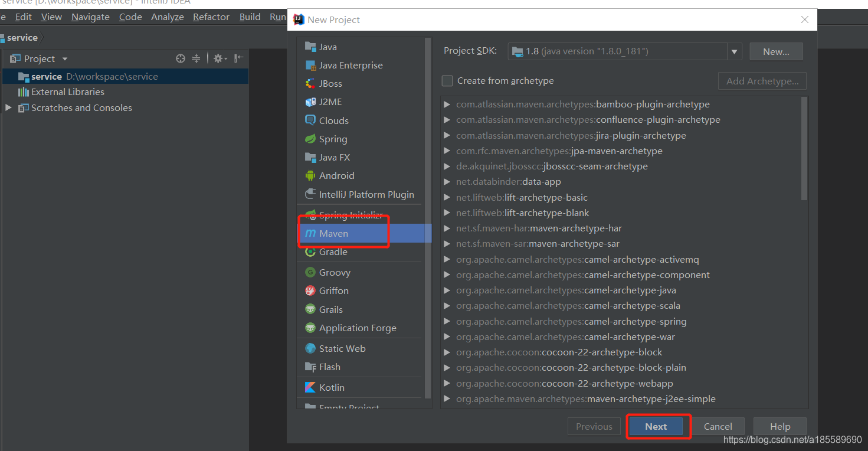Screen dimensions: 868x451
Task: Pick the Android robot icon
Action: [310, 175]
